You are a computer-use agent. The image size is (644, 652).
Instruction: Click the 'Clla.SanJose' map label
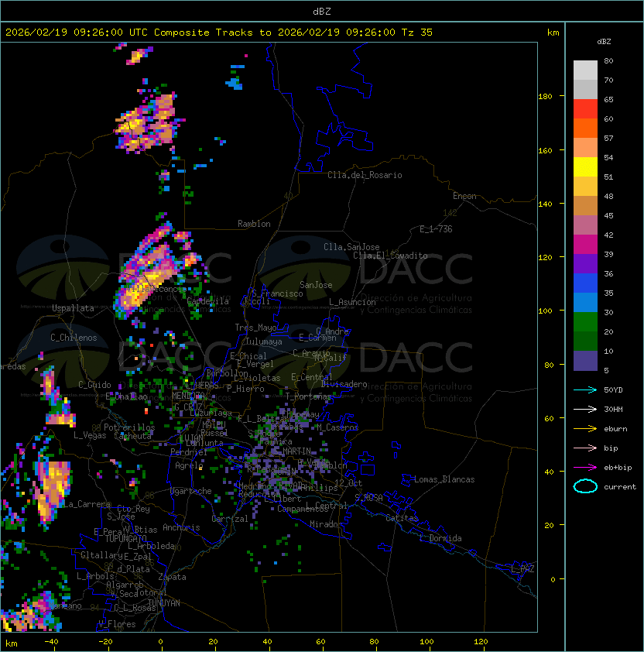(351, 247)
